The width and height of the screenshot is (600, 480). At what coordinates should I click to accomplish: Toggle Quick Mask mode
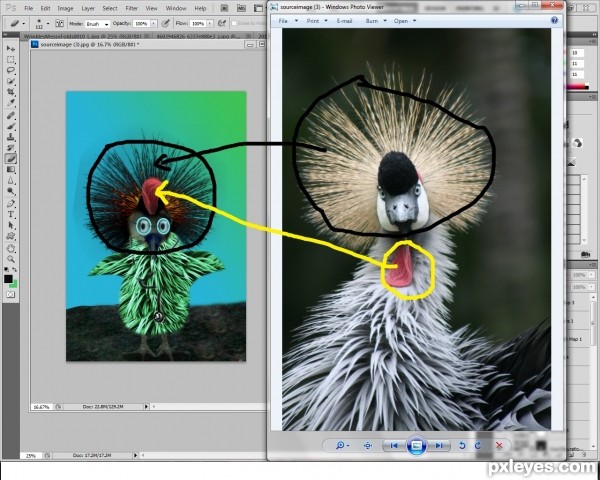[11, 294]
